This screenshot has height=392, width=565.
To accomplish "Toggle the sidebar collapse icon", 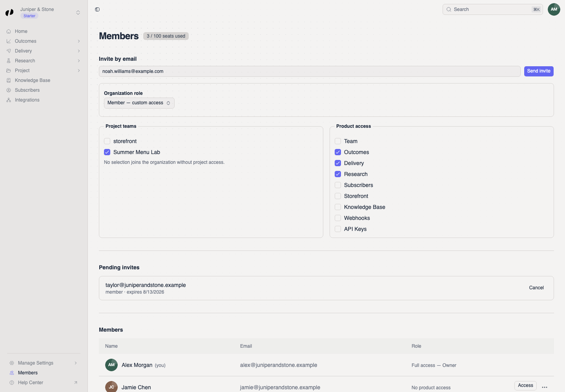I will click(x=97, y=9).
